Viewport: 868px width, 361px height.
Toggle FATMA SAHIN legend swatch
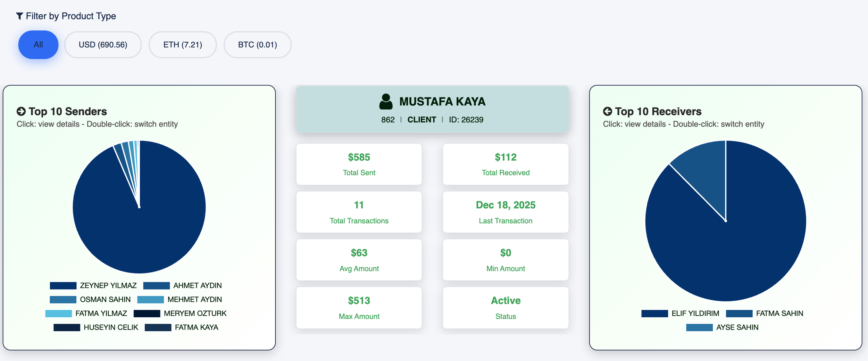(739, 313)
